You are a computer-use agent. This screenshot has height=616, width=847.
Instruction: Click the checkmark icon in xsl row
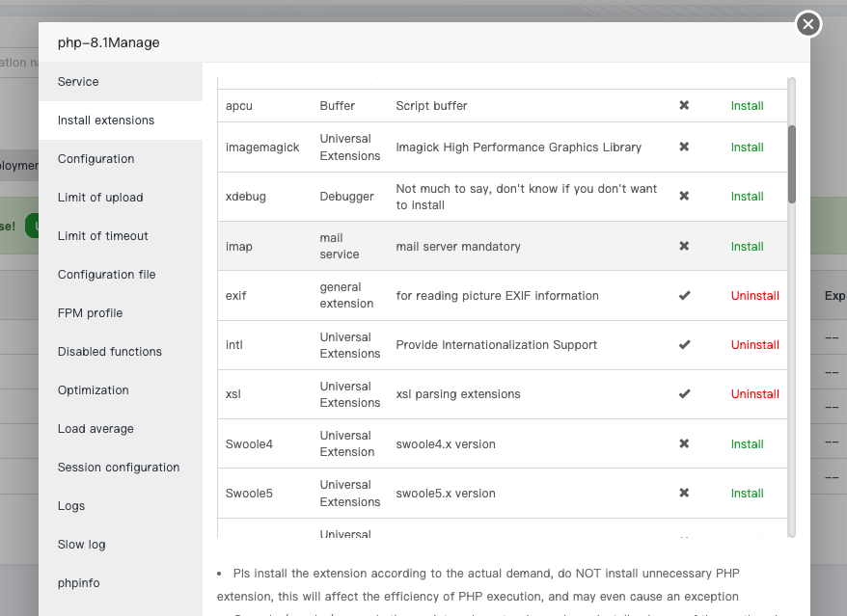click(684, 393)
